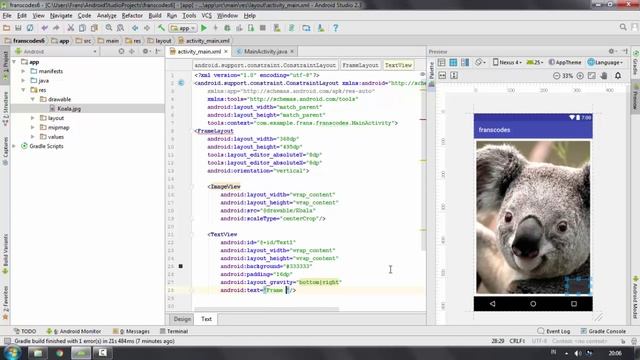
Task: Expand the mipmap folder
Action: click(33, 127)
